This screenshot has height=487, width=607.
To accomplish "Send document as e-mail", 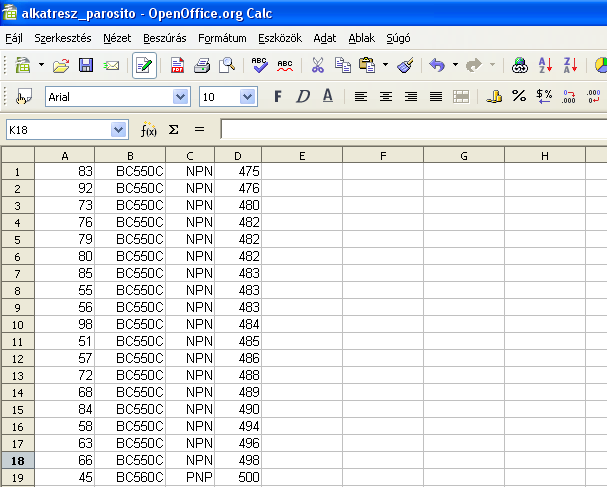I will [111, 65].
